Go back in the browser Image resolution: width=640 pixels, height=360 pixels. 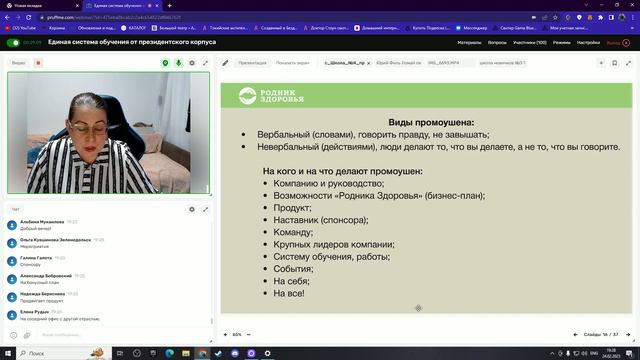[7, 18]
